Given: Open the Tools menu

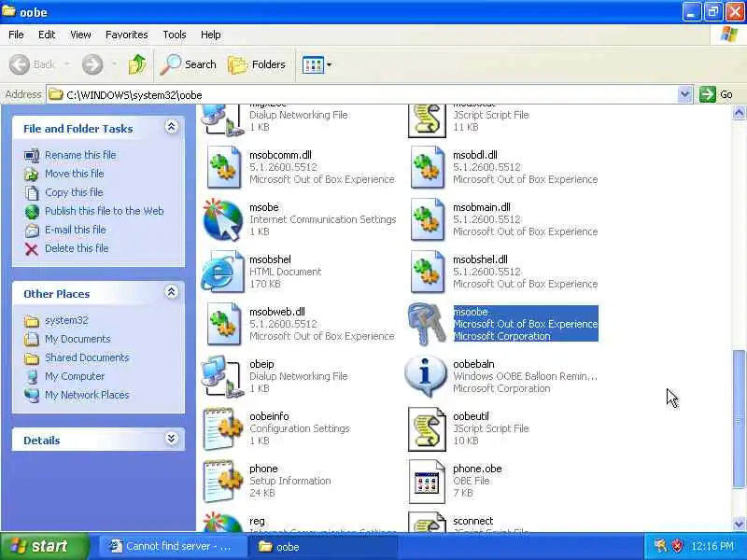Looking at the screenshot, I should point(175,35).
